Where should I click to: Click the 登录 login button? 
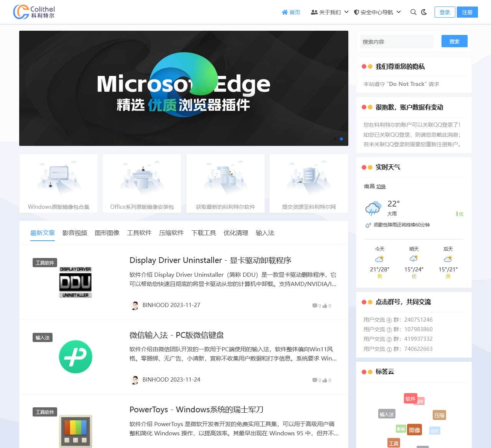(x=445, y=12)
